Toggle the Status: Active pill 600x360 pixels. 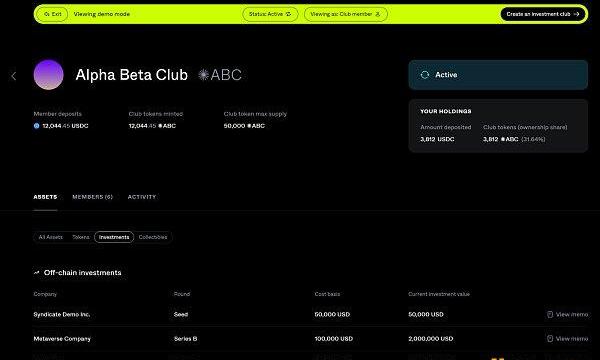pyautogui.click(x=270, y=14)
